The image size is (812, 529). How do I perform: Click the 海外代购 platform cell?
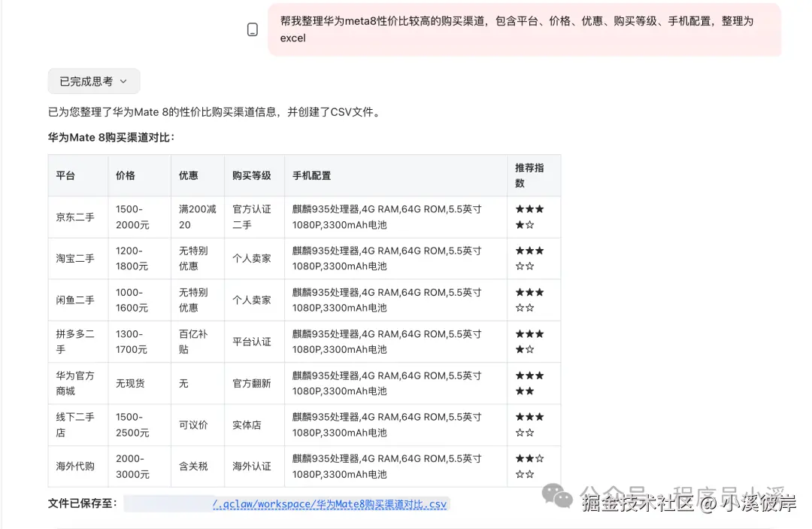pyautogui.click(x=78, y=467)
